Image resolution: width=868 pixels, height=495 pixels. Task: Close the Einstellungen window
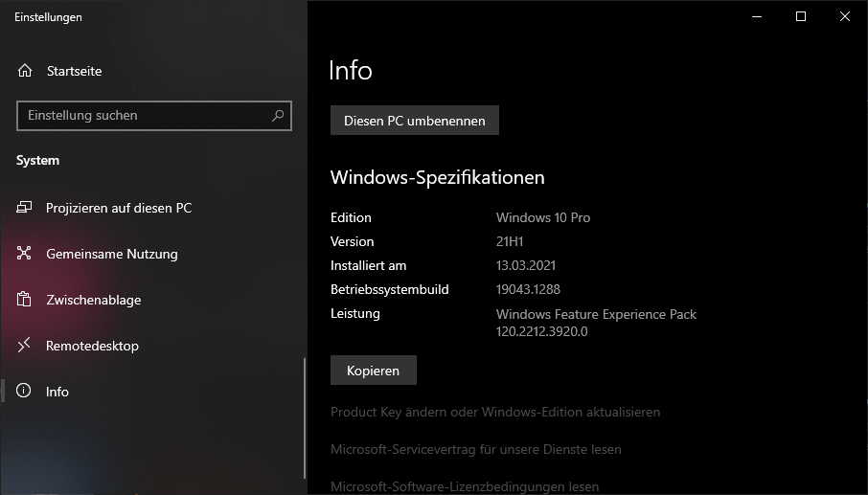tap(845, 16)
